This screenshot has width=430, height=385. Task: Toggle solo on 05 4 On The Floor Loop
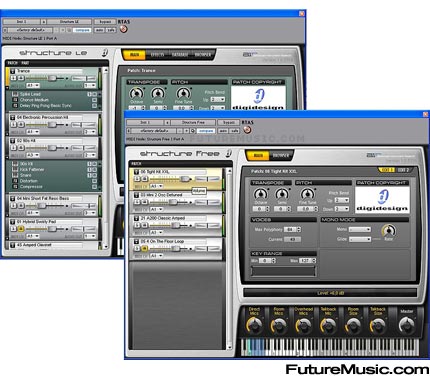144,248
